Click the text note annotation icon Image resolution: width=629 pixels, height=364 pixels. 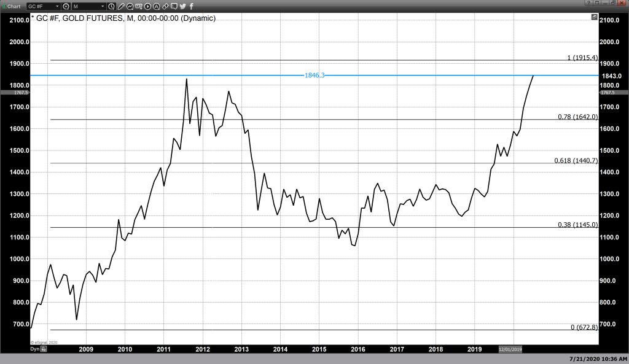point(139,6)
